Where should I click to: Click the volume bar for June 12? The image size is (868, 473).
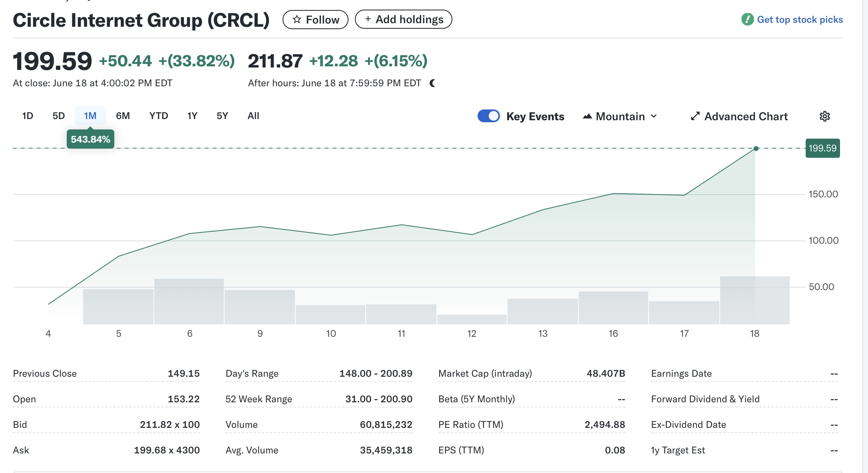tap(472, 320)
